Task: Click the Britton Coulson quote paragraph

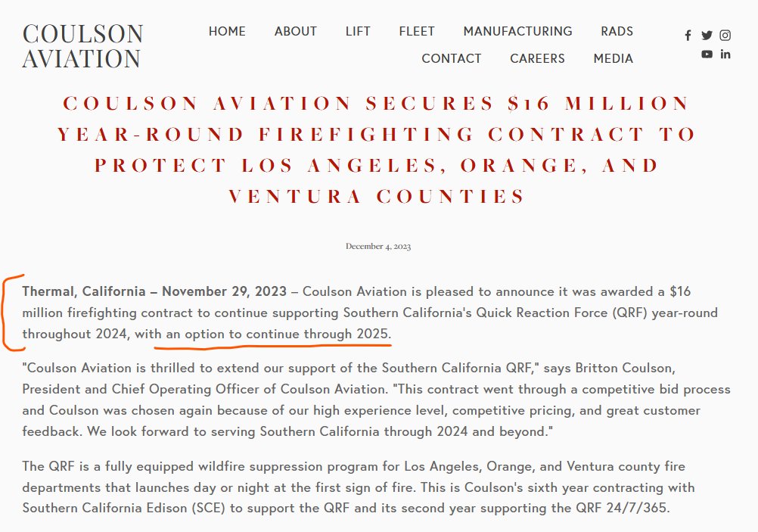Action: [376, 400]
